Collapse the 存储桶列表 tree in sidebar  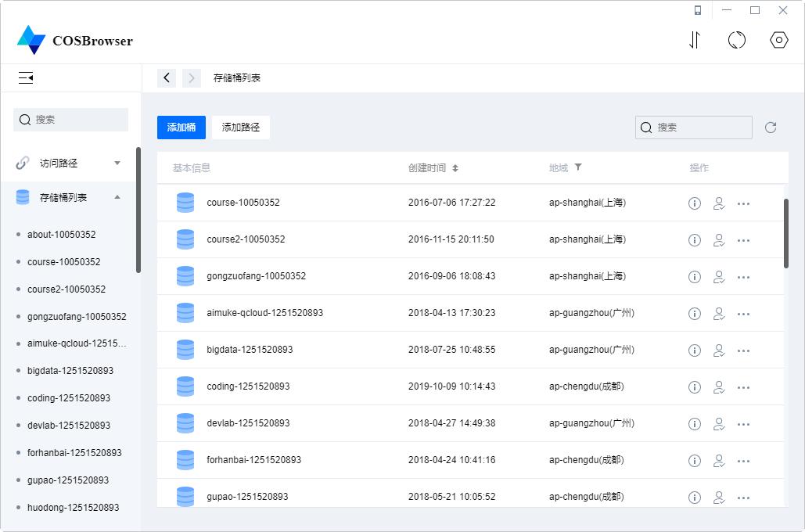[x=119, y=197]
